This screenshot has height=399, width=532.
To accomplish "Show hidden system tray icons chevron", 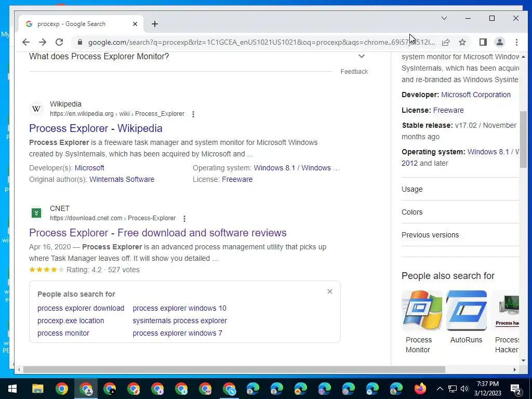I will pyautogui.click(x=440, y=389).
